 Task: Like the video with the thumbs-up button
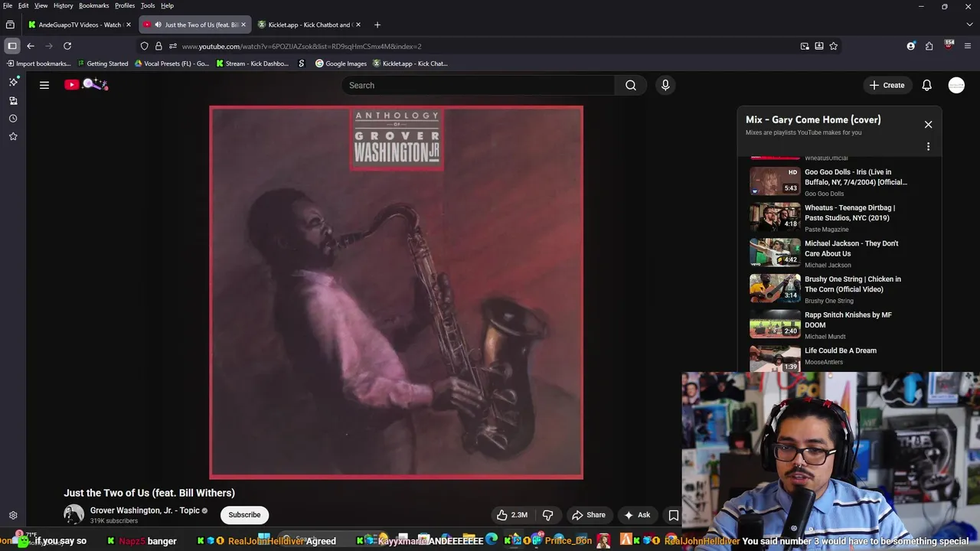tap(511, 515)
